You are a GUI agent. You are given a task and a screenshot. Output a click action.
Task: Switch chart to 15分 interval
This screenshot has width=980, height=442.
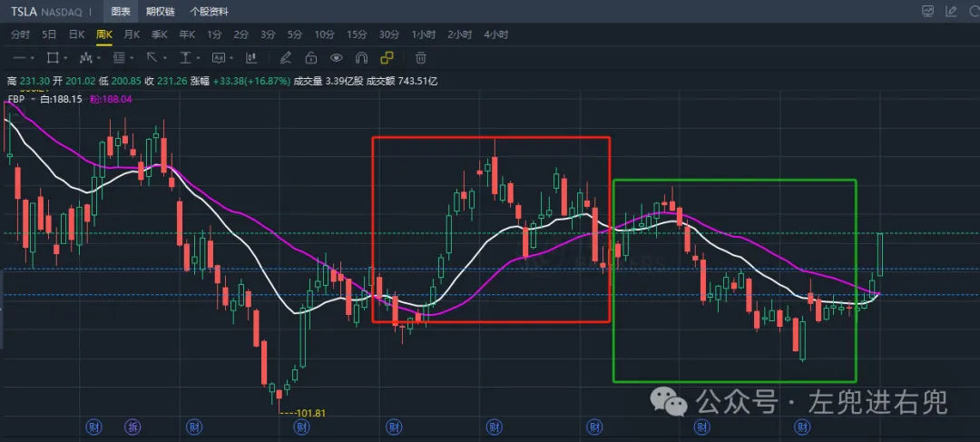click(357, 34)
